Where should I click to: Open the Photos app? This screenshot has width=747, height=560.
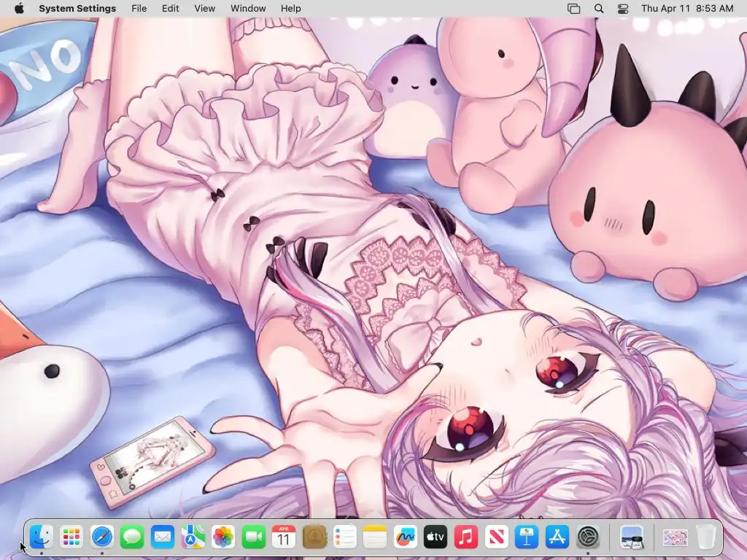point(223,537)
